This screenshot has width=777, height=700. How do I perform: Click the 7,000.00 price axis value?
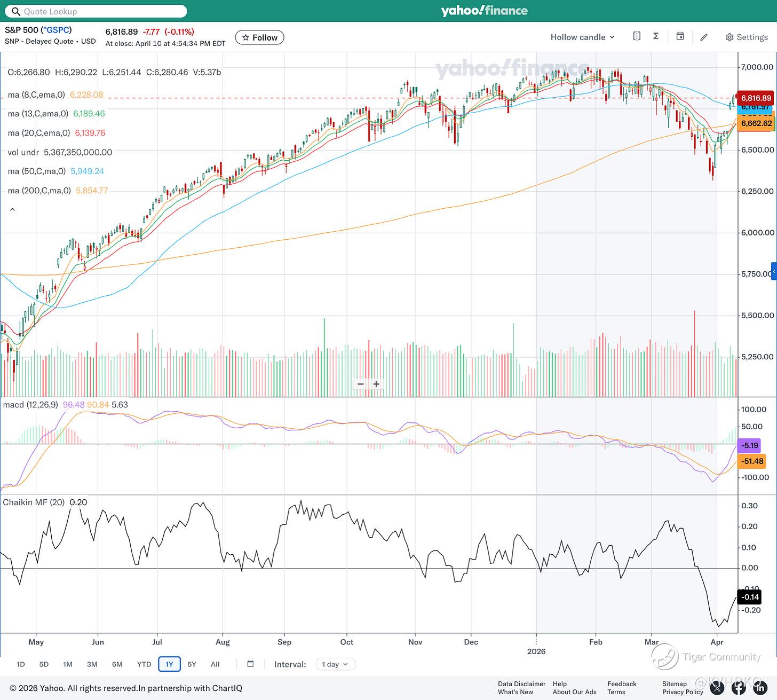(757, 67)
